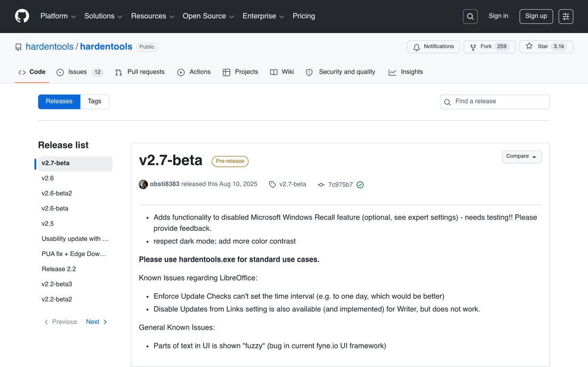This screenshot has height=367, width=588.
Task: Click the Issues circle icon
Action: click(60, 72)
